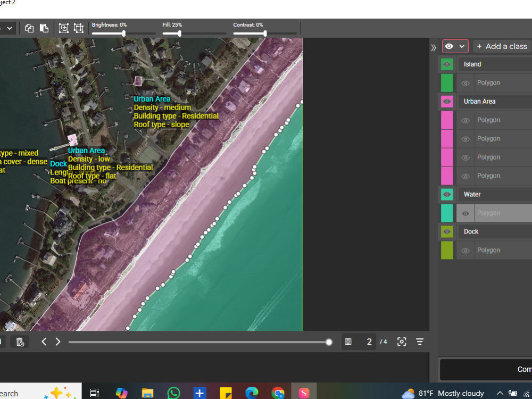Toggle Water class visibility eye

[x=447, y=194]
